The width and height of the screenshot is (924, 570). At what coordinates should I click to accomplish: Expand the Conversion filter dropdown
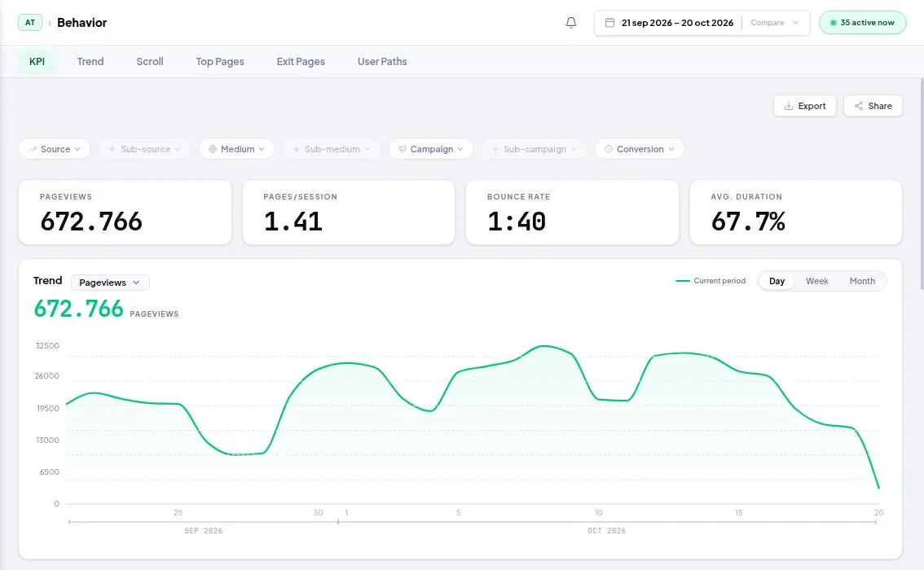[x=640, y=149]
